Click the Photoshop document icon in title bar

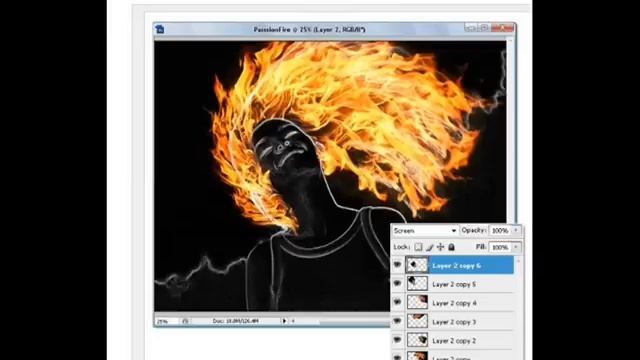coord(160,29)
